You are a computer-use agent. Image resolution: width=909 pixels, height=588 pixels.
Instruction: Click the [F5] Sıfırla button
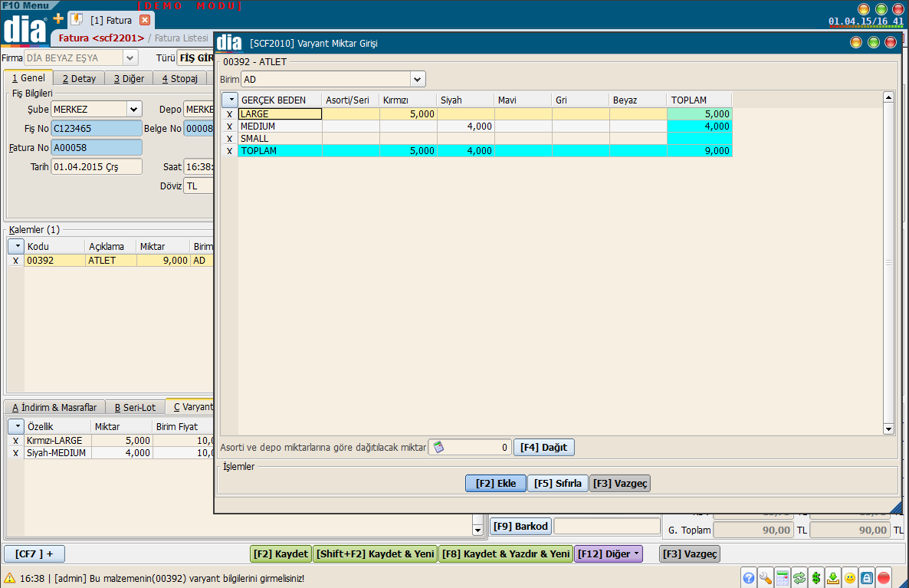(x=558, y=483)
